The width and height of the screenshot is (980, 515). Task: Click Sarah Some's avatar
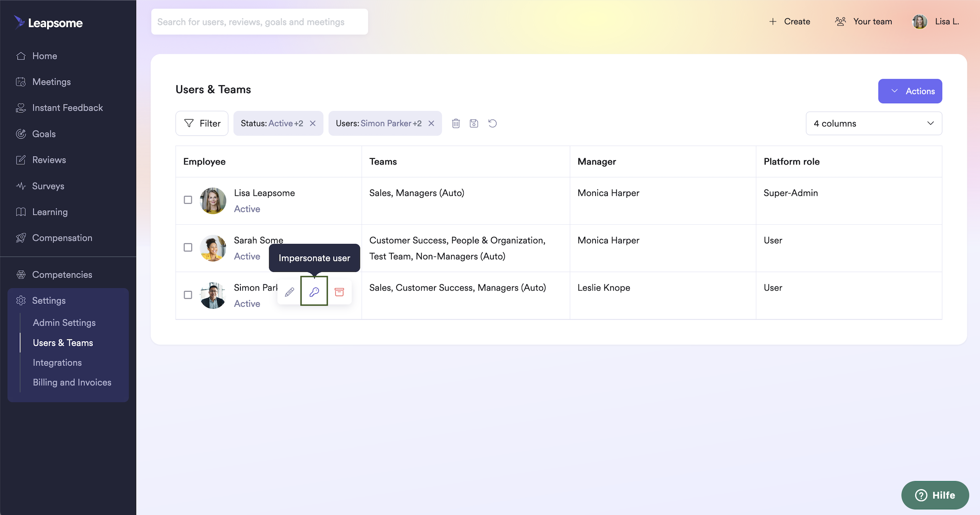coord(213,248)
